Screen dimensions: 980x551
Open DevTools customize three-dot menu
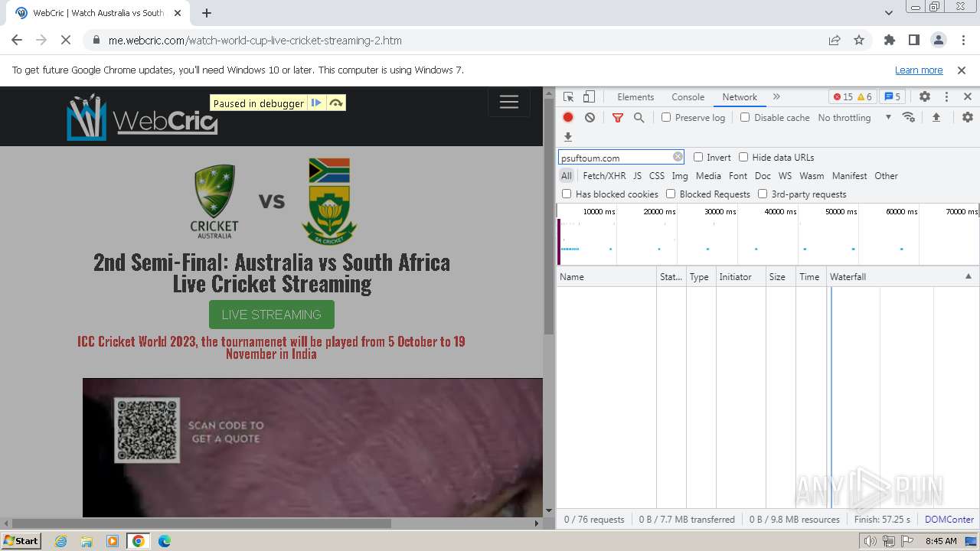click(946, 97)
